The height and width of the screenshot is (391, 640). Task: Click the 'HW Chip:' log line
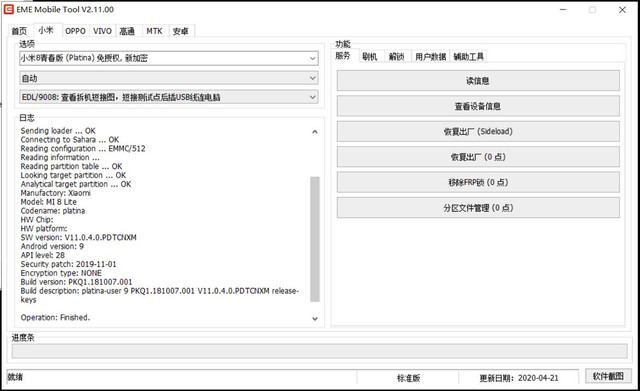click(x=37, y=220)
